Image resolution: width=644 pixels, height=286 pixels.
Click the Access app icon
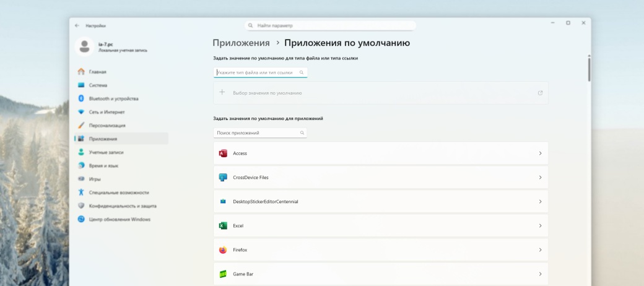point(223,154)
